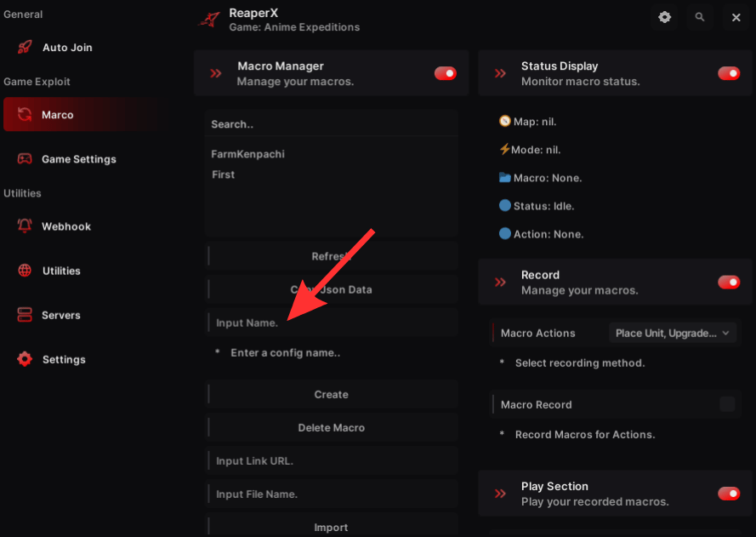Click the Map: nil status text
The image size is (756, 537).
535,122
